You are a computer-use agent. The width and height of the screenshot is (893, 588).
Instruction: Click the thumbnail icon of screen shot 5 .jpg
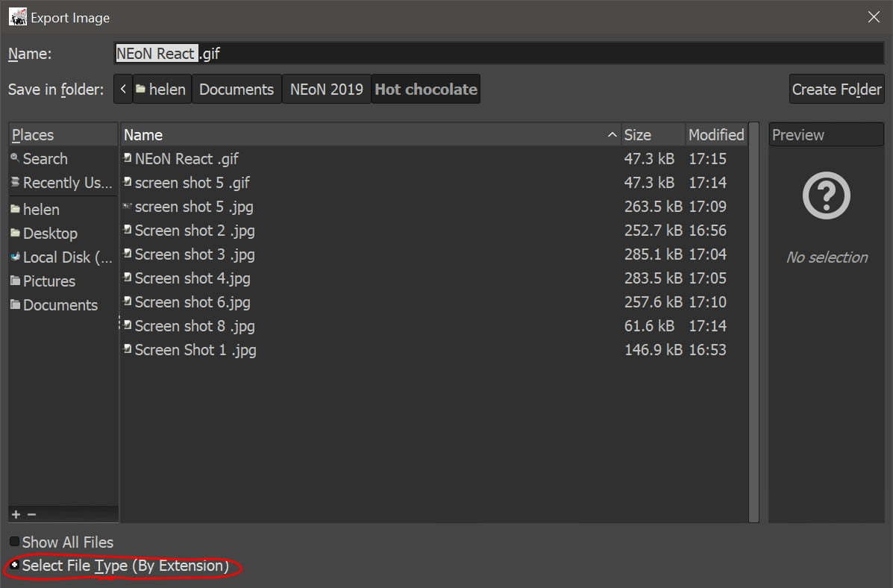pyautogui.click(x=128, y=206)
